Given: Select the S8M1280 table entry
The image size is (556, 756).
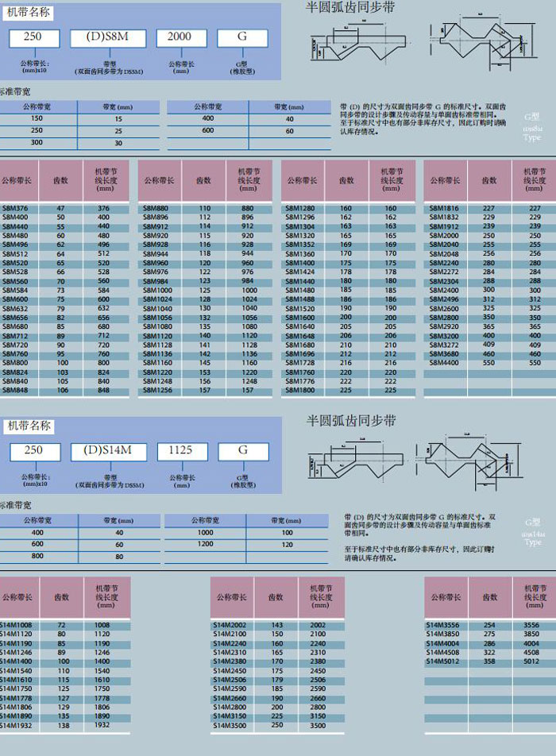Looking at the screenshot, I should [x=300, y=208].
